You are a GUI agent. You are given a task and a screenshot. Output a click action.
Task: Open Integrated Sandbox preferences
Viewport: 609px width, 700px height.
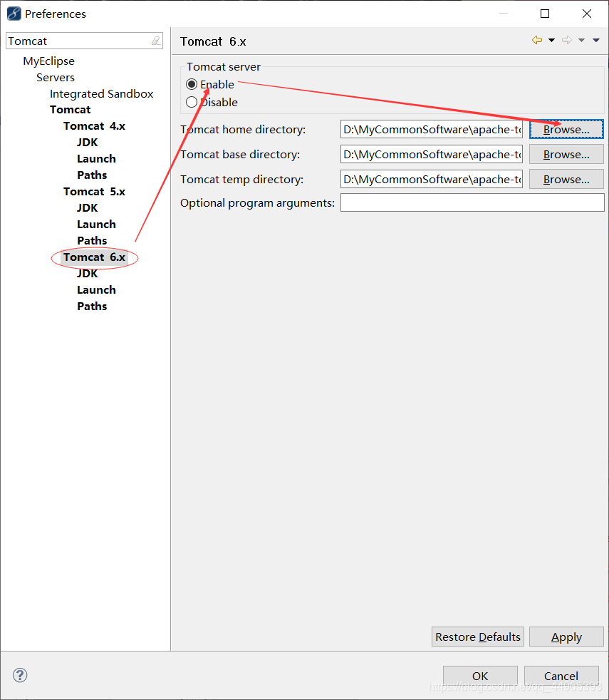101,94
